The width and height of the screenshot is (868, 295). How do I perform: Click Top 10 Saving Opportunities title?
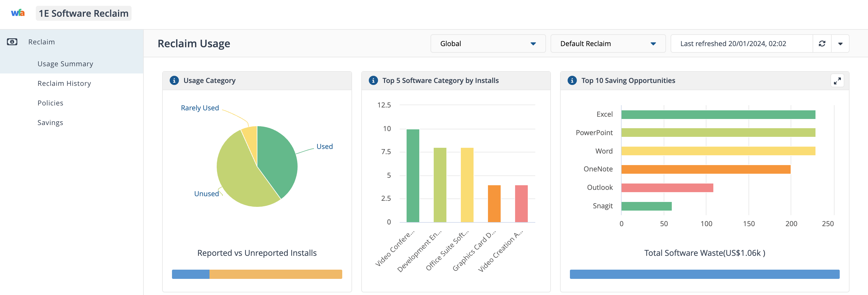coord(628,80)
